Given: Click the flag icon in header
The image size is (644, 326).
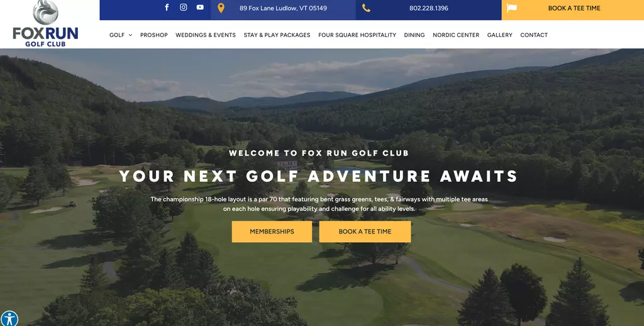Looking at the screenshot, I should click(x=512, y=8).
